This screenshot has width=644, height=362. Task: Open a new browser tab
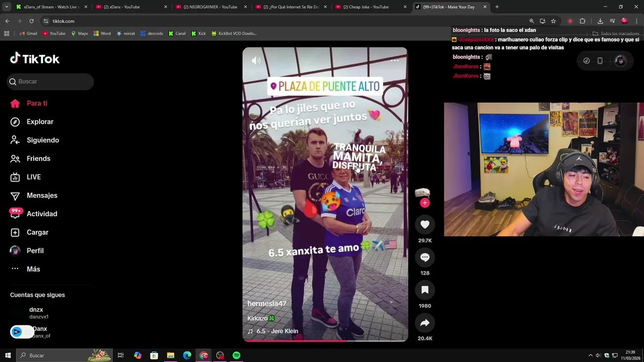click(497, 7)
